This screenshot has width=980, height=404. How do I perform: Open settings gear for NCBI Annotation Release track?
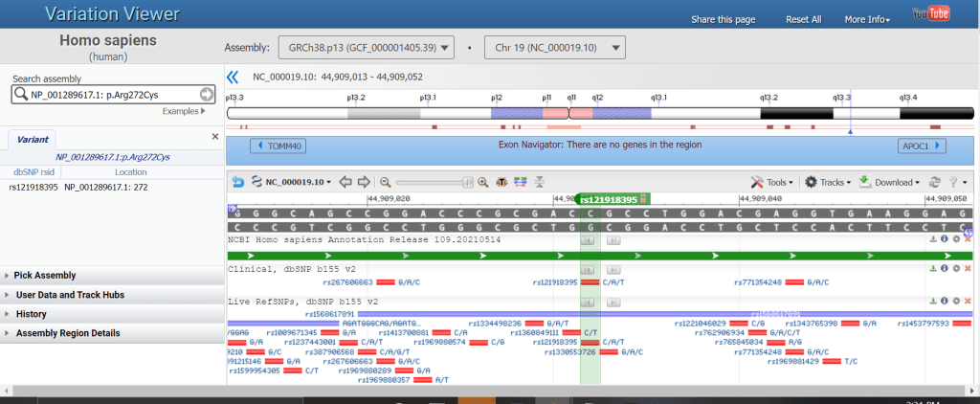(956, 239)
